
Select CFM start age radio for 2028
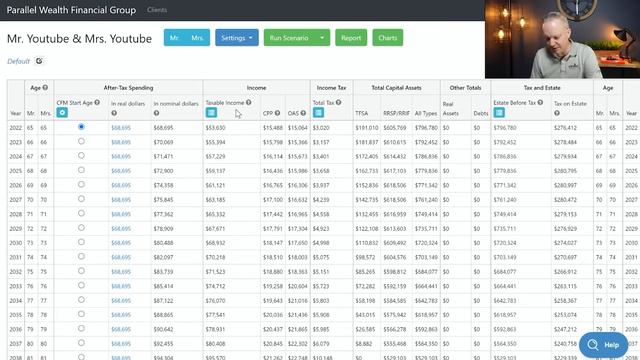click(x=81, y=213)
